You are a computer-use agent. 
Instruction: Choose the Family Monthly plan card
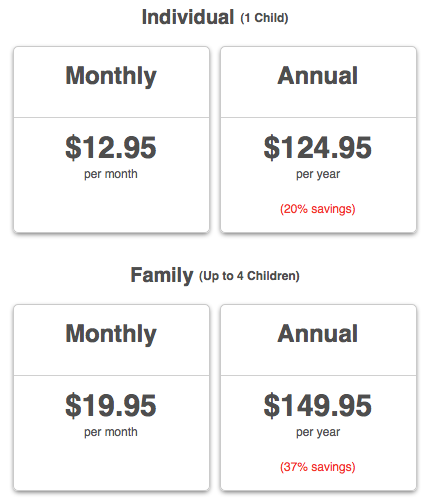click(111, 397)
